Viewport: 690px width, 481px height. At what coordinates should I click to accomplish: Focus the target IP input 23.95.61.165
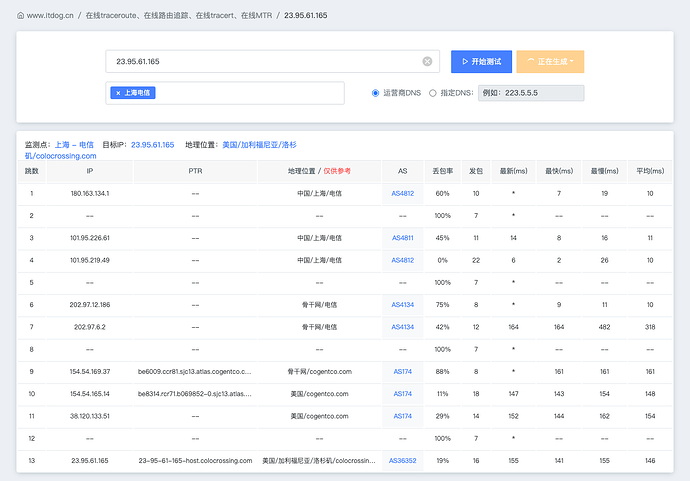[272, 62]
